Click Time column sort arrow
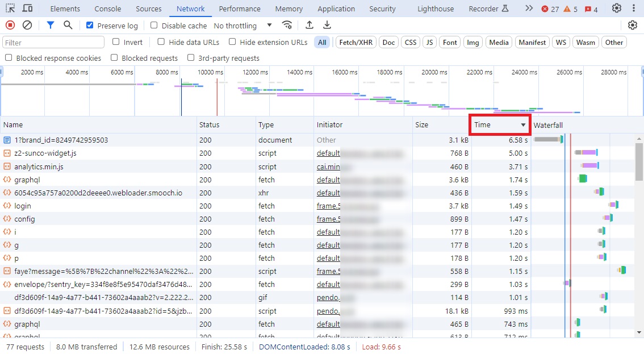644x354 pixels. point(523,125)
